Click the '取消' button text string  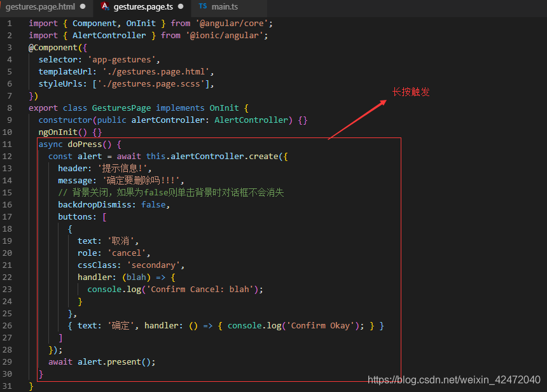121,241
